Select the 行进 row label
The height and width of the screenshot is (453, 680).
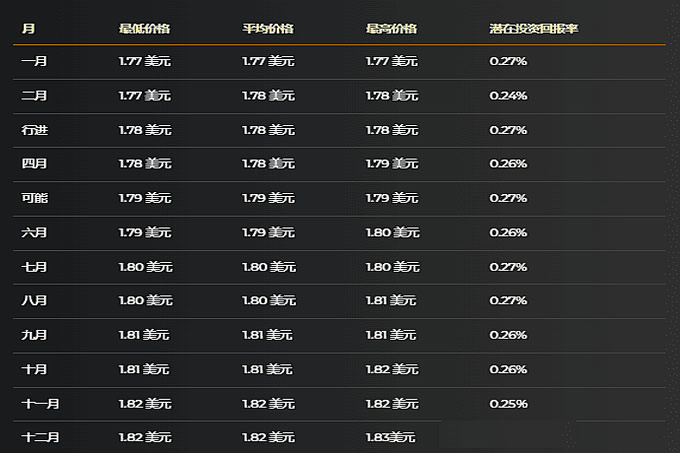coord(35,130)
